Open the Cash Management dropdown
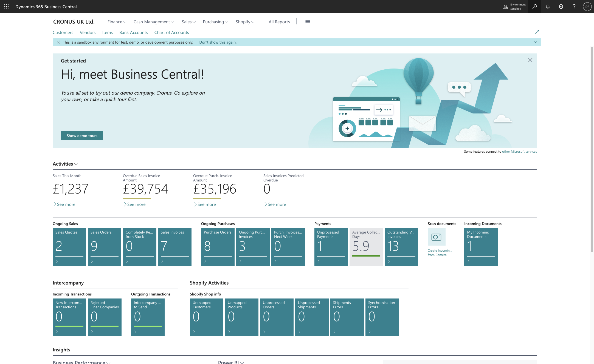This screenshot has width=594, height=364. 154,22
